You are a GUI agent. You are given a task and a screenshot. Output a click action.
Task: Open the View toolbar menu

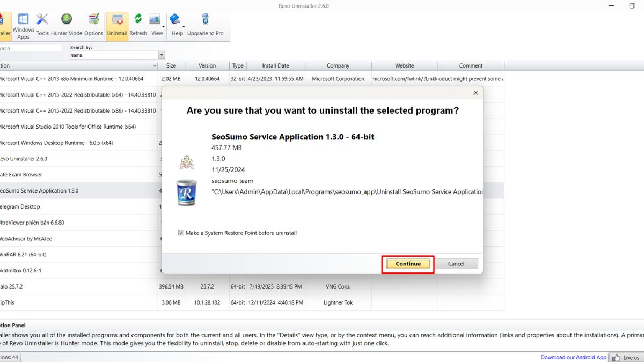157,26
